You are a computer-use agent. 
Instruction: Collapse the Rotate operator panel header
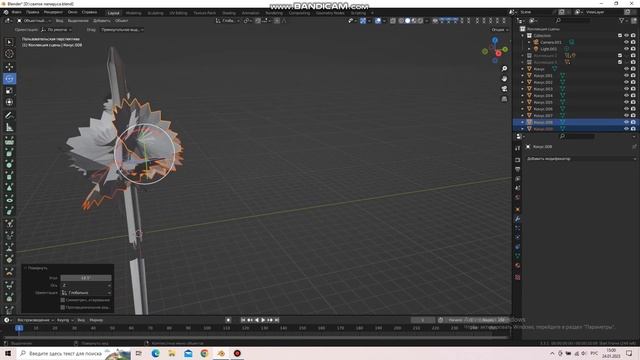tap(36, 268)
